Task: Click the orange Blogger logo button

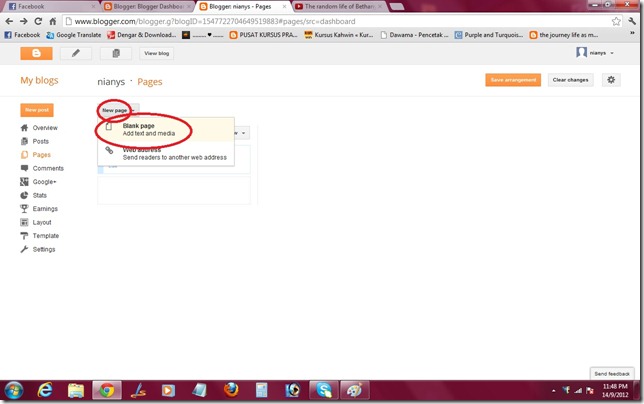Action: (37, 53)
